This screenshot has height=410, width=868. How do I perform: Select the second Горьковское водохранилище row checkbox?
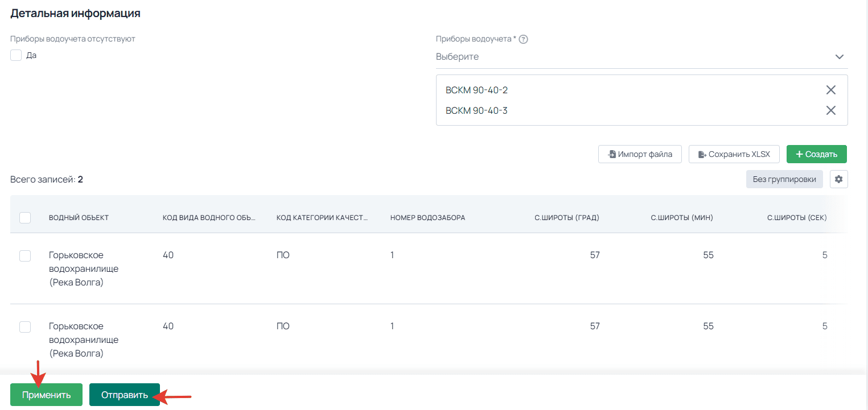25,327
